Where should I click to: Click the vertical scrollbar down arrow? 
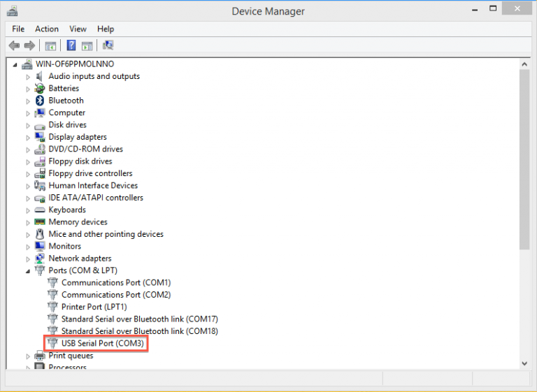coord(524,363)
